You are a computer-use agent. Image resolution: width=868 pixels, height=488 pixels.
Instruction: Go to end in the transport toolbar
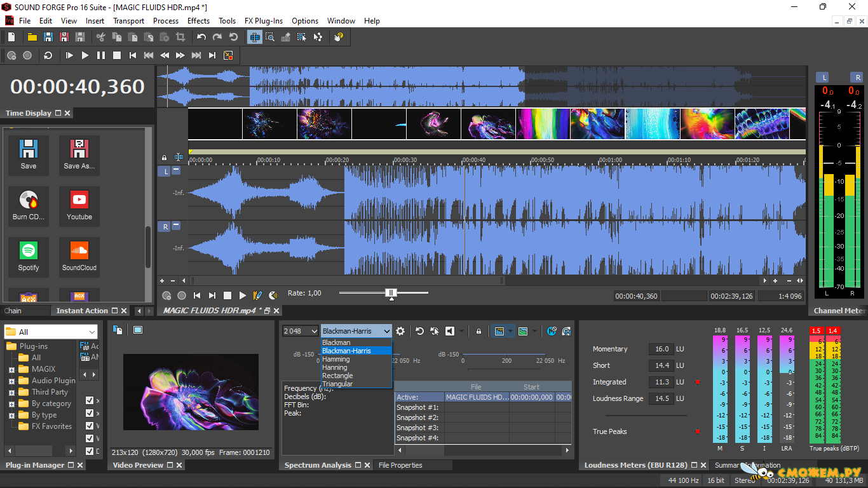pos(212,55)
